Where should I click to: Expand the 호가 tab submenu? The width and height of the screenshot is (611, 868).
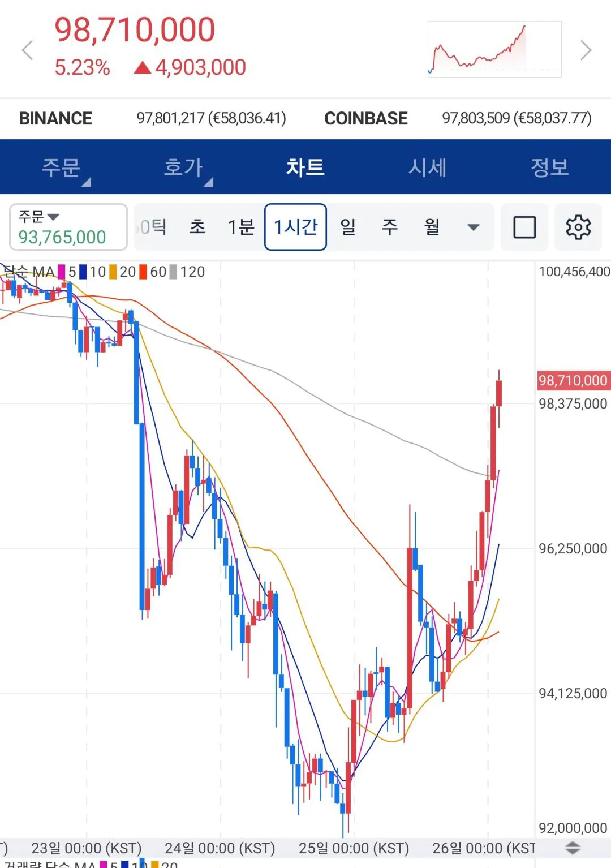pyautogui.click(x=184, y=167)
